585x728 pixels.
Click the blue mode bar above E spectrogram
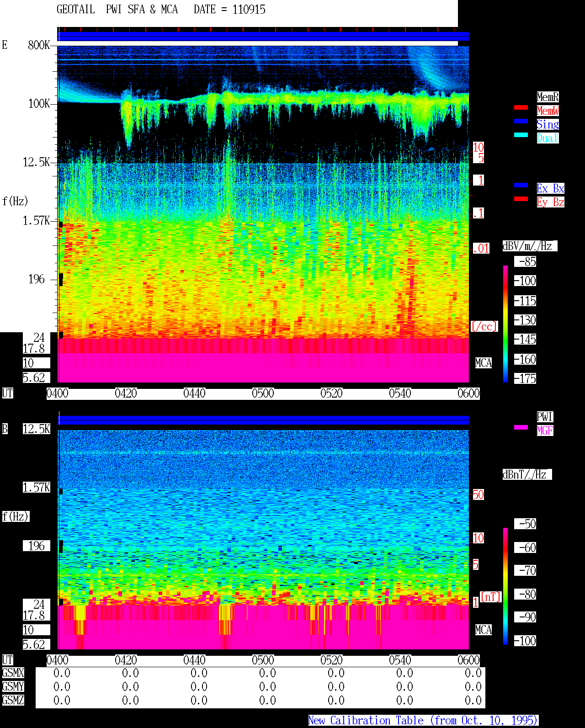263,36
